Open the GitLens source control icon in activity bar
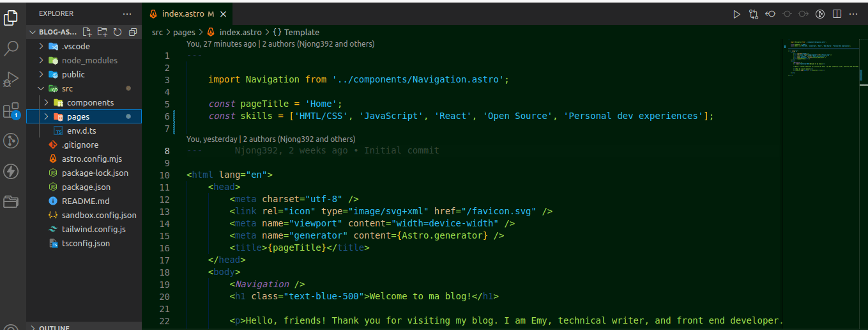This screenshot has width=868, height=330. (x=11, y=141)
